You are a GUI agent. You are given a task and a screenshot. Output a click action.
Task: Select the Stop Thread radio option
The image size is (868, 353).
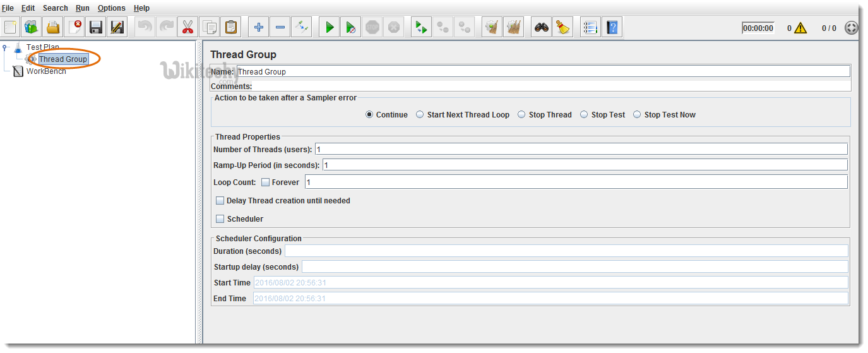click(521, 115)
